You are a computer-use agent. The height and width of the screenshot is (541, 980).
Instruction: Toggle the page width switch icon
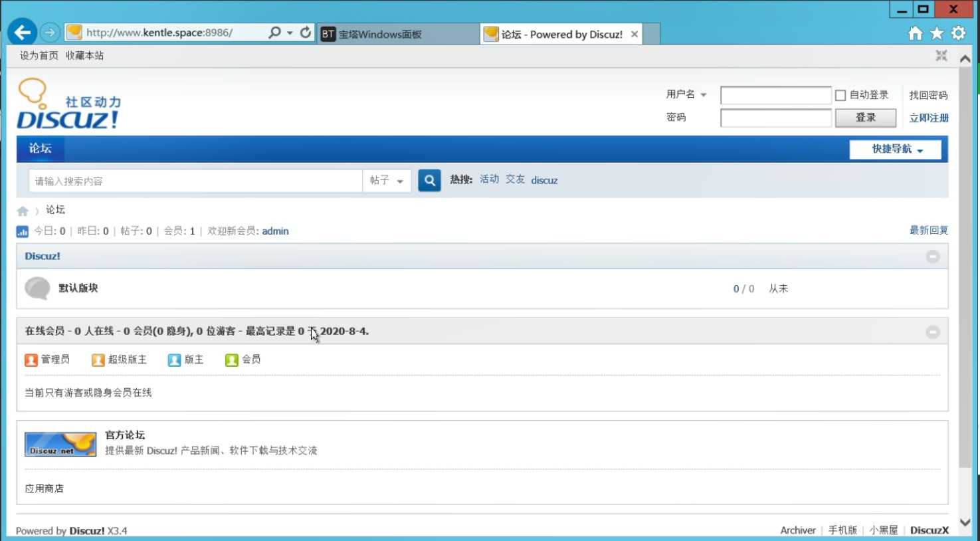click(941, 56)
